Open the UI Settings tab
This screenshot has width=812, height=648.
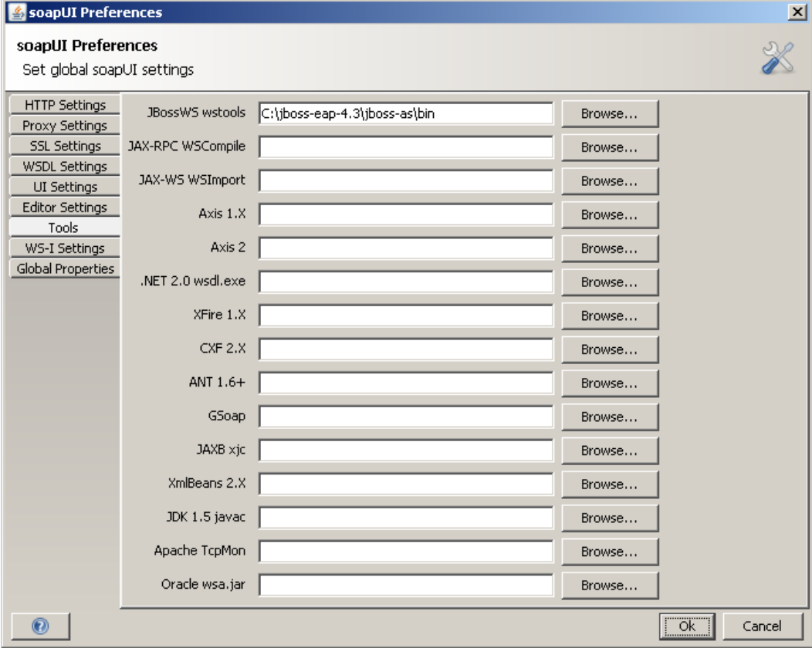click(x=65, y=187)
